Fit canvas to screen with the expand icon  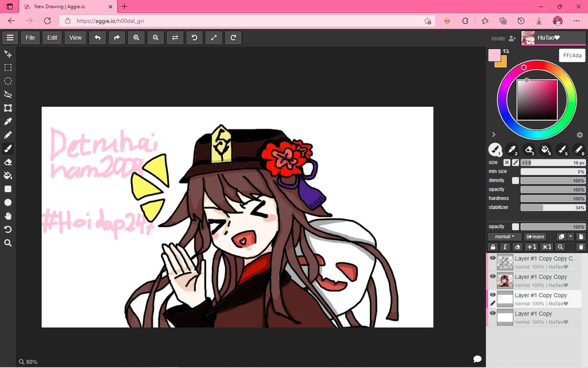[214, 37]
